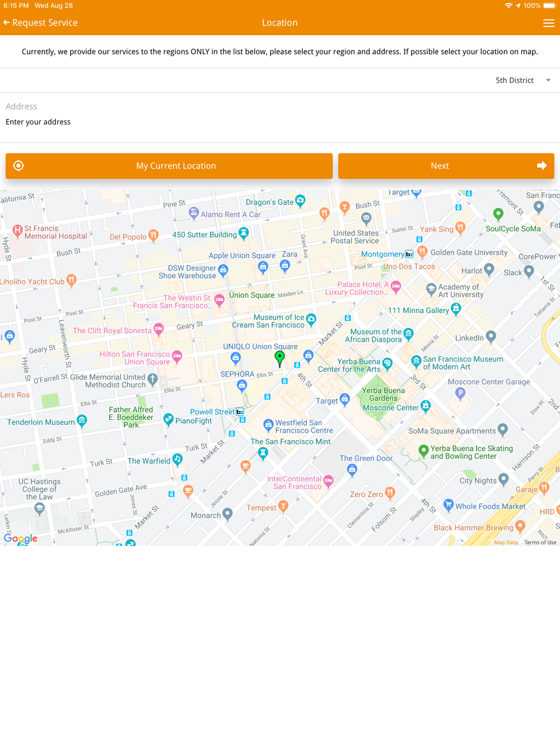Tap The Westin St. Francis hotel marker

[220, 300]
